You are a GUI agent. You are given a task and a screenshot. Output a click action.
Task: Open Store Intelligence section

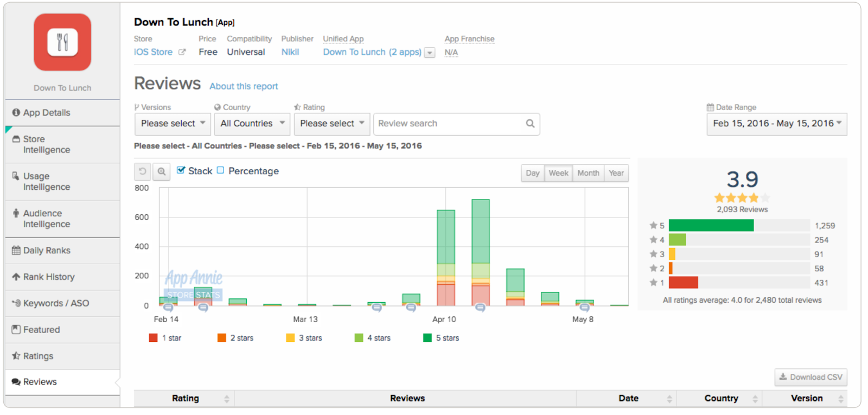coord(62,144)
